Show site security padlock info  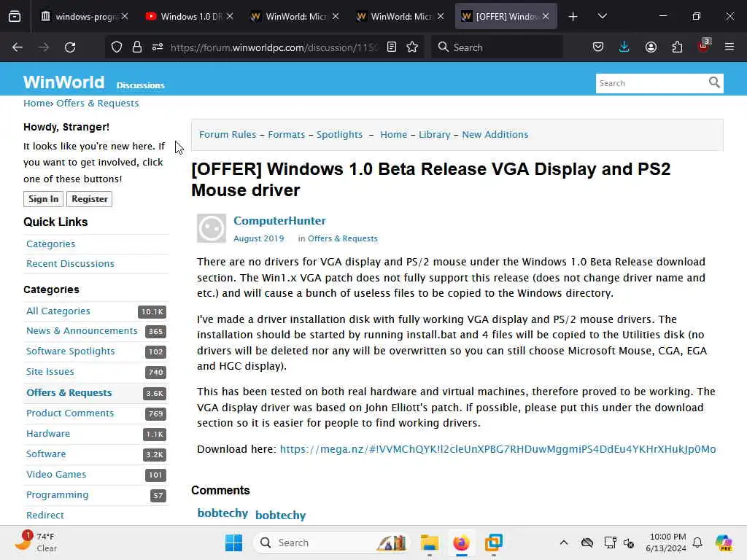click(137, 47)
